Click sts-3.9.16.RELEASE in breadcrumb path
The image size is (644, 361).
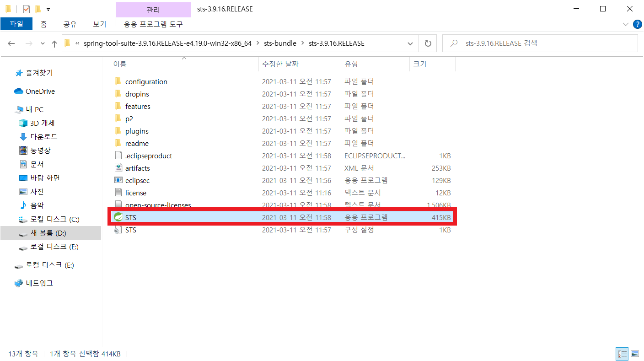coord(337,43)
